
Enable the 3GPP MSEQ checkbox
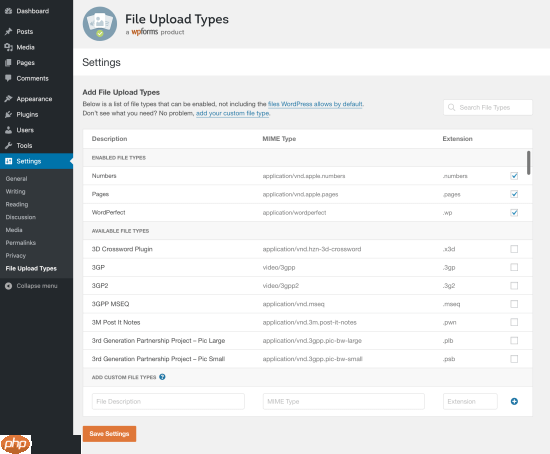514,304
